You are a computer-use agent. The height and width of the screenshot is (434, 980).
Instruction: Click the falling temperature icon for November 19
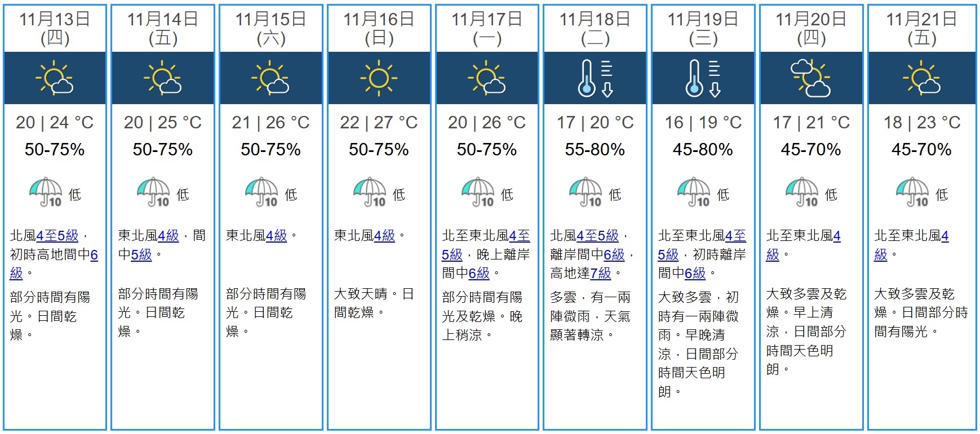[x=703, y=78]
